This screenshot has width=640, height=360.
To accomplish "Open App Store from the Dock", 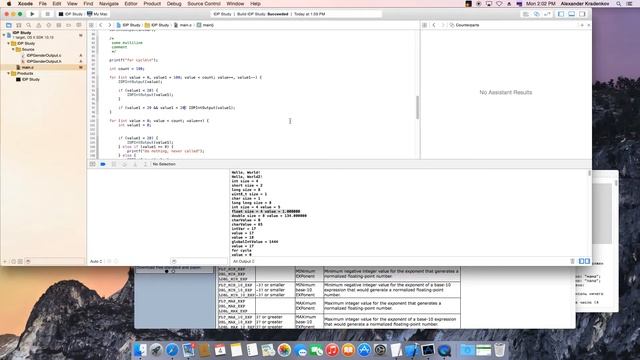I will click(x=364, y=350).
